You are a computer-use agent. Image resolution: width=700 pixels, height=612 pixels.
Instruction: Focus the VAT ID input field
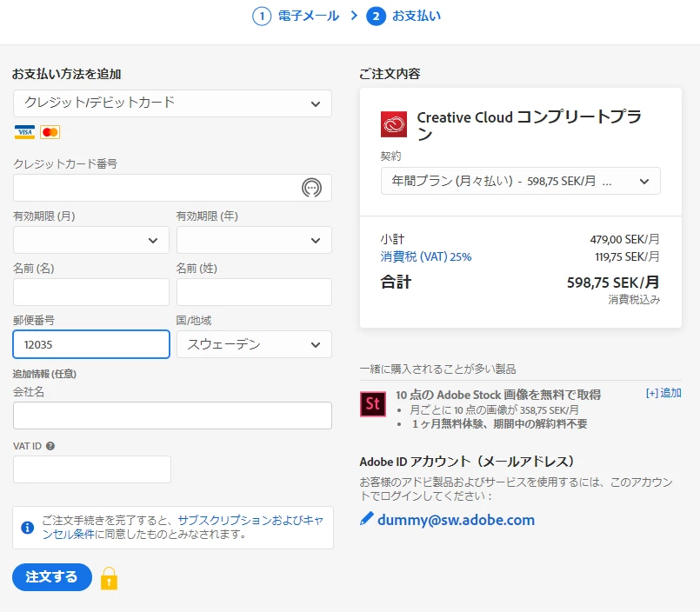(x=92, y=469)
